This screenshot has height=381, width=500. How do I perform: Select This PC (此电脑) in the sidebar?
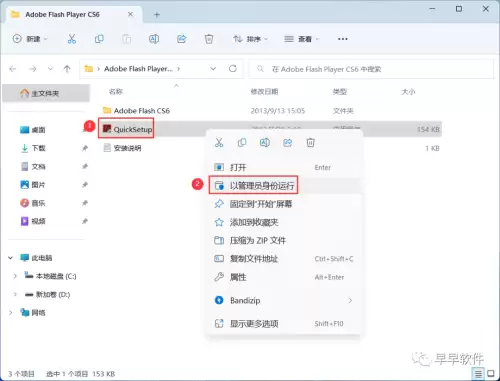click(x=36, y=258)
